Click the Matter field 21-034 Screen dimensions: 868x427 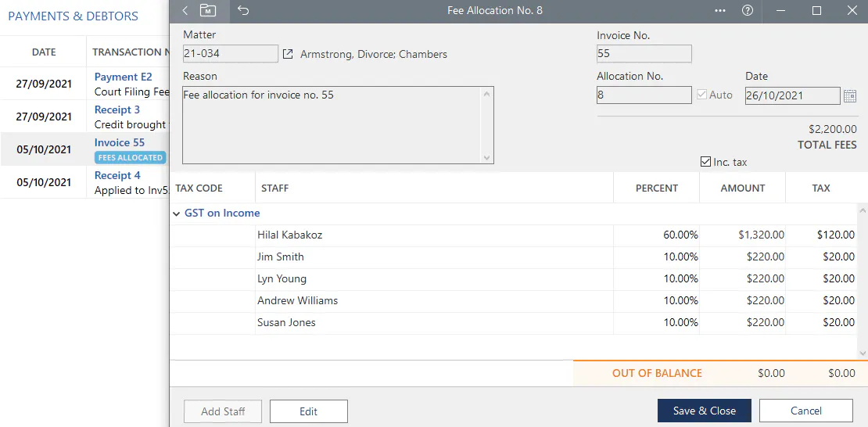[x=230, y=54]
